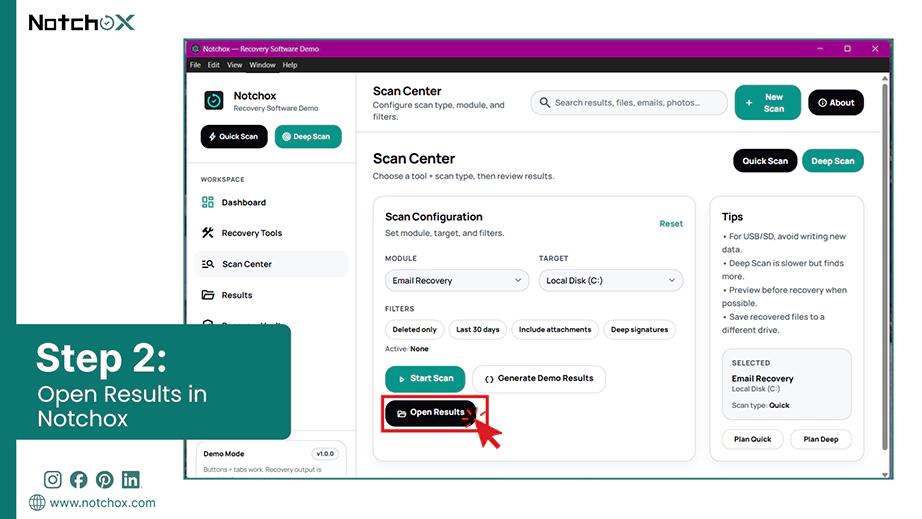Image resolution: width=922 pixels, height=519 pixels.
Task: Click the LinkedIn icon
Action: click(x=131, y=480)
